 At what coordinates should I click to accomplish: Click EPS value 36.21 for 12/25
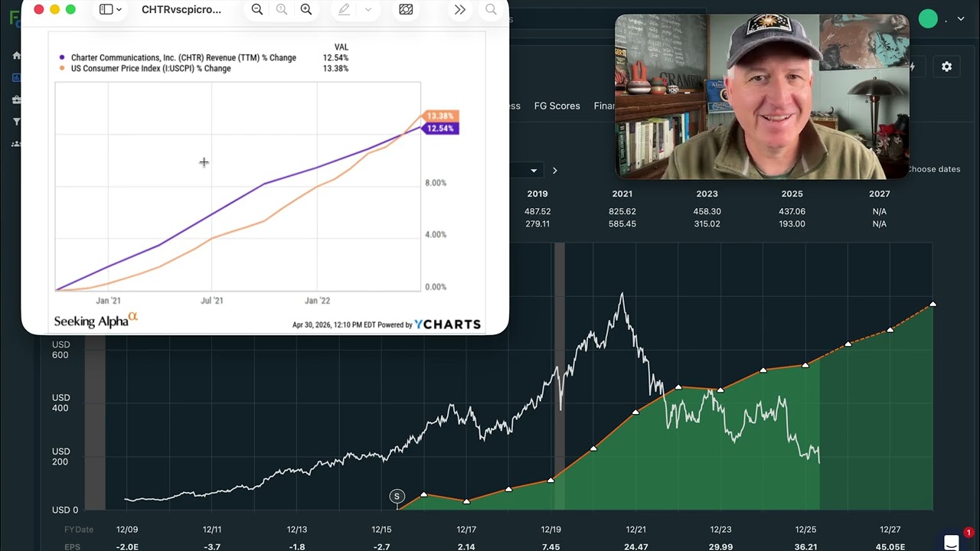(805, 547)
